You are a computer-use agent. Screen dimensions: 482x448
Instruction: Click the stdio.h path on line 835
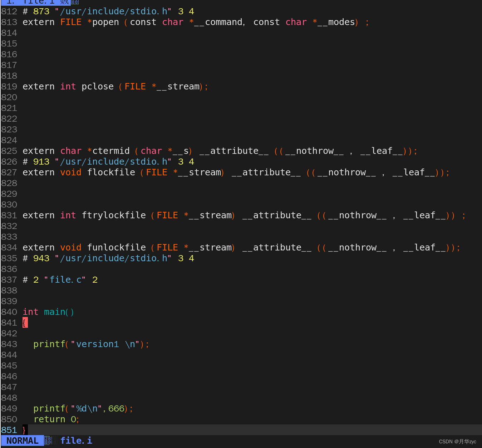click(x=113, y=258)
